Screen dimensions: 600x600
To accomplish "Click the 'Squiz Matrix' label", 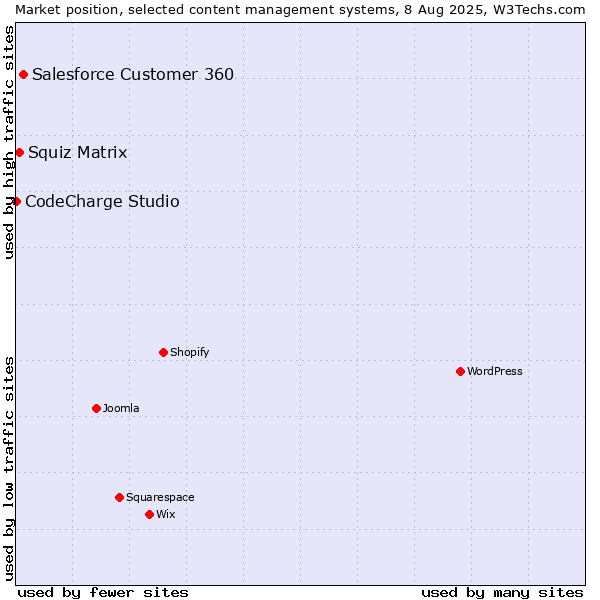I will (x=78, y=152).
